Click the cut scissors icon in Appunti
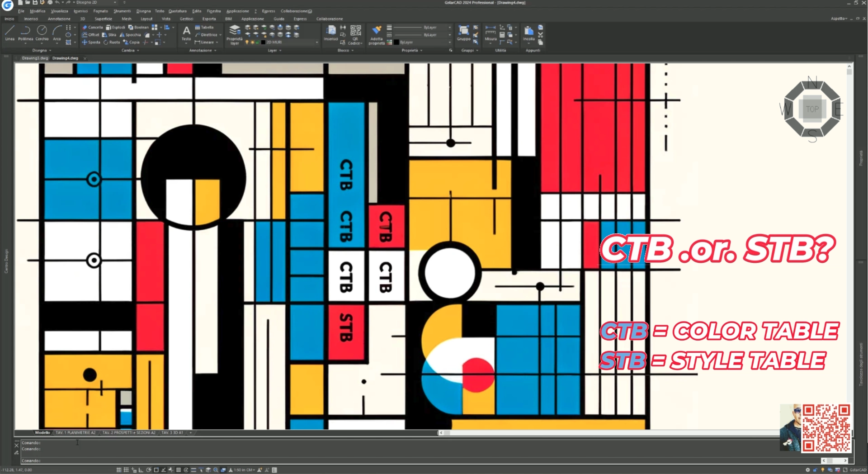This screenshot has height=474, width=868. [x=540, y=35]
